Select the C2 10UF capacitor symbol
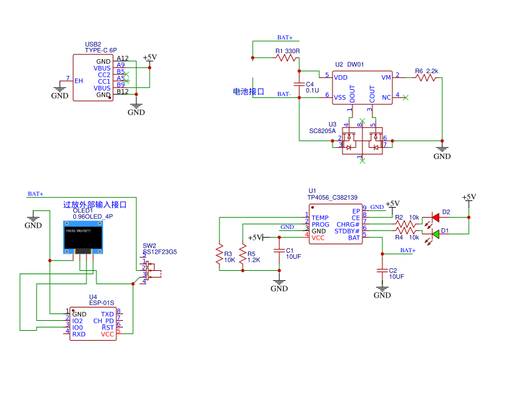The height and width of the screenshot is (400, 532). tap(382, 271)
